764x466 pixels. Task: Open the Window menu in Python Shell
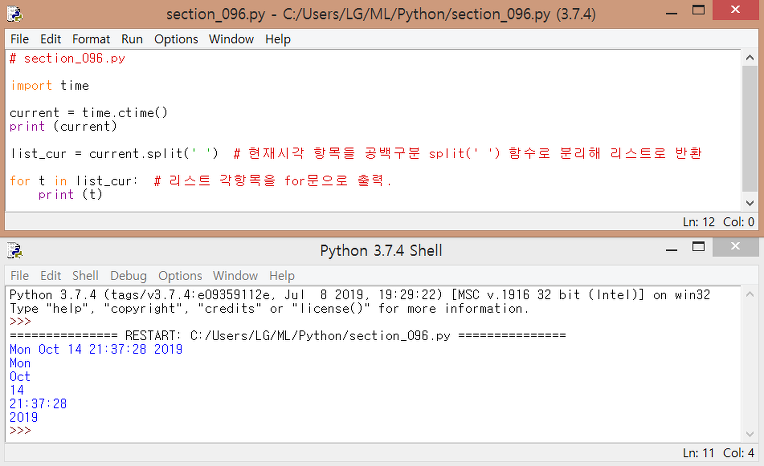(x=235, y=276)
